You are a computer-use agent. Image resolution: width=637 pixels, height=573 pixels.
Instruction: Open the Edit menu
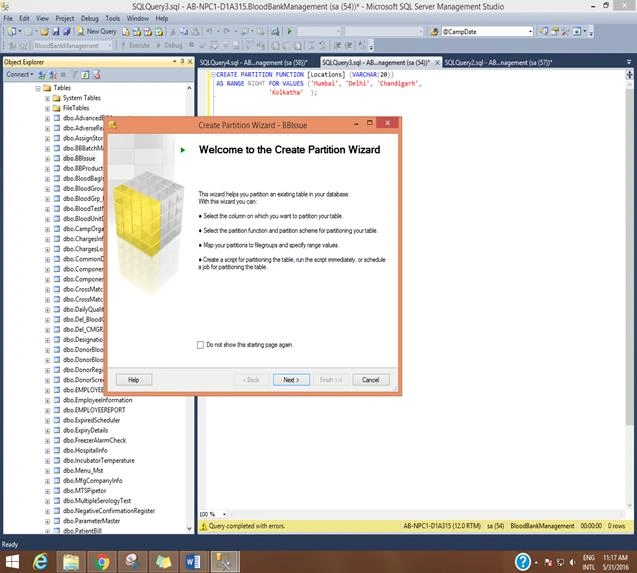24,18
